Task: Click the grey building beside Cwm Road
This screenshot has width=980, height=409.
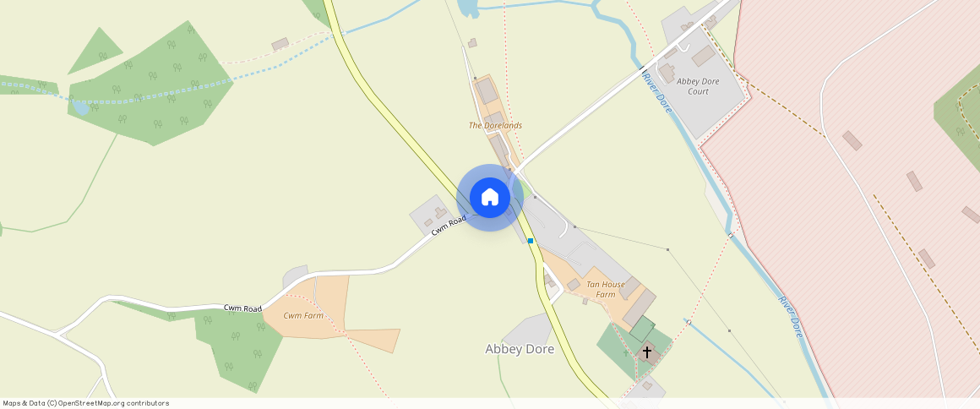Action: [x=434, y=215]
